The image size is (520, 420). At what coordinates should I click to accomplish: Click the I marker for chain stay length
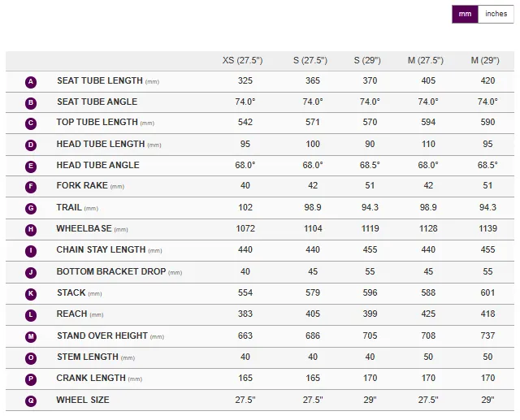[x=31, y=251]
